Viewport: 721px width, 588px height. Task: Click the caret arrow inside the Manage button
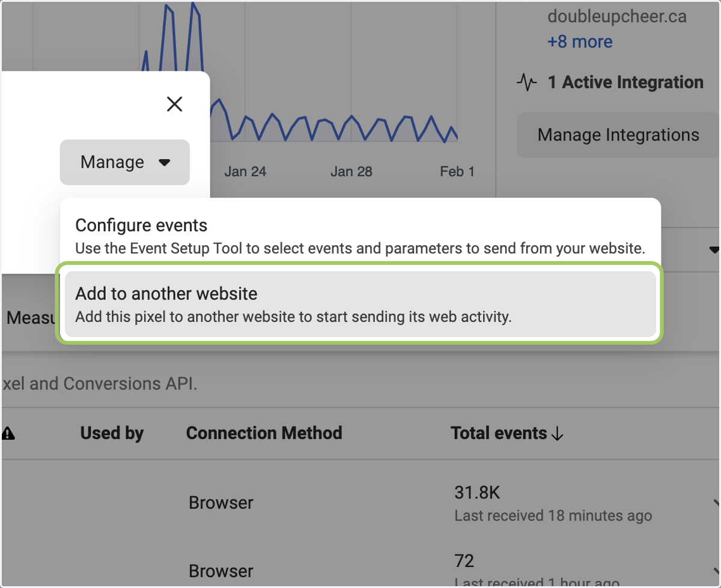pyautogui.click(x=164, y=163)
